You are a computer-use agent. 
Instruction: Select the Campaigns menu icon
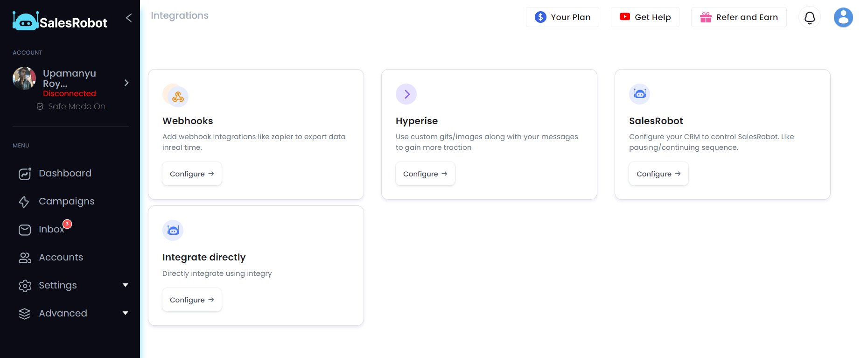click(x=24, y=201)
